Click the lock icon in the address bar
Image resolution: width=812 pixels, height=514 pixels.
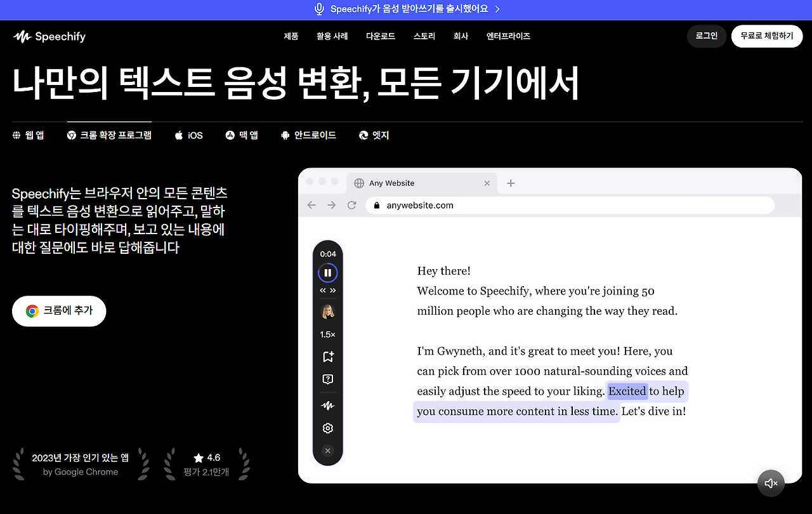pyautogui.click(x=377, y=206)
